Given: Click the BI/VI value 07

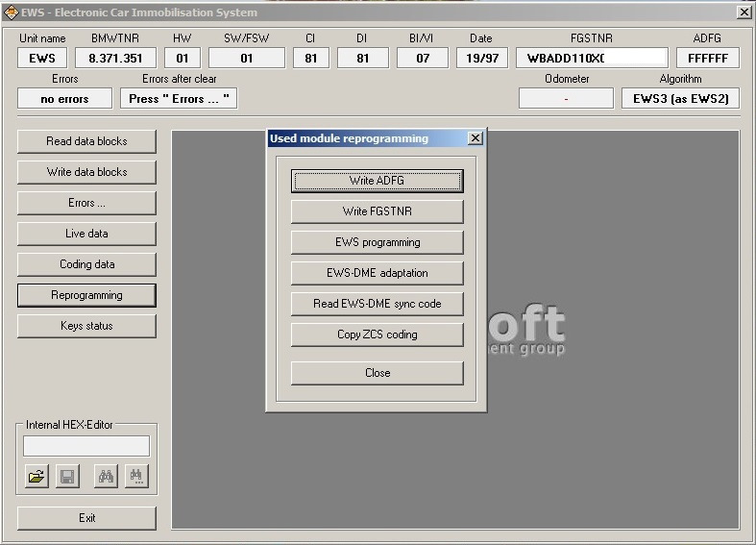Looking at the screenshot, I should pos(423,59).
